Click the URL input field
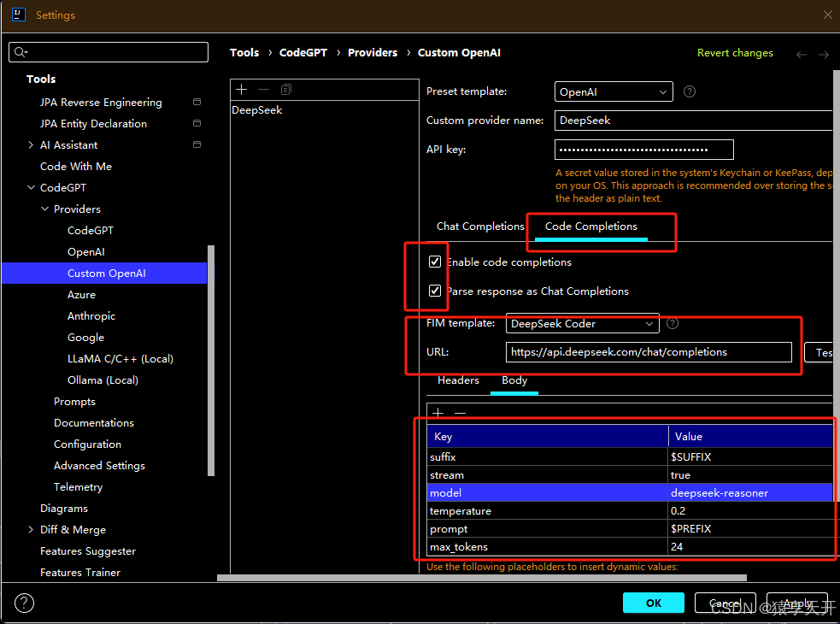 point(649,351)
